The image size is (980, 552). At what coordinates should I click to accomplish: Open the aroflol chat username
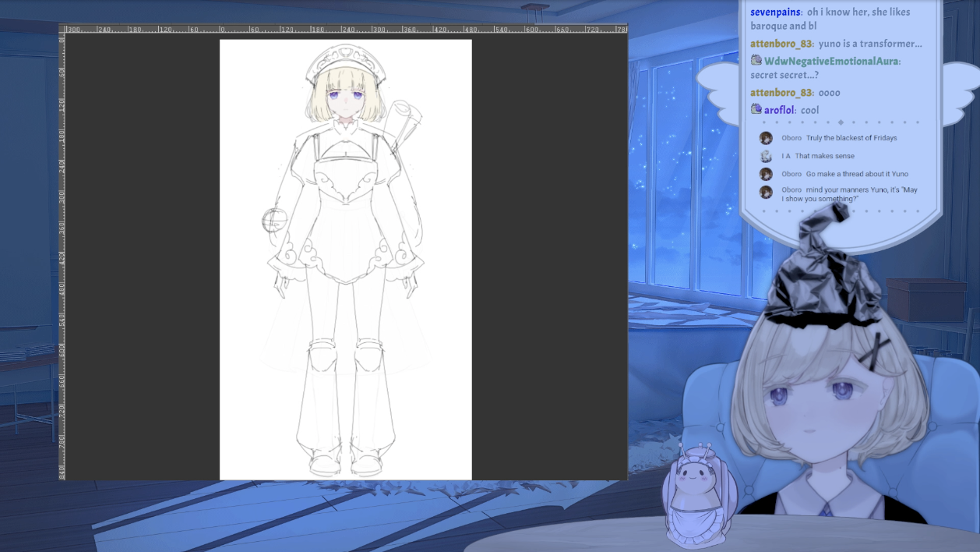779,110
